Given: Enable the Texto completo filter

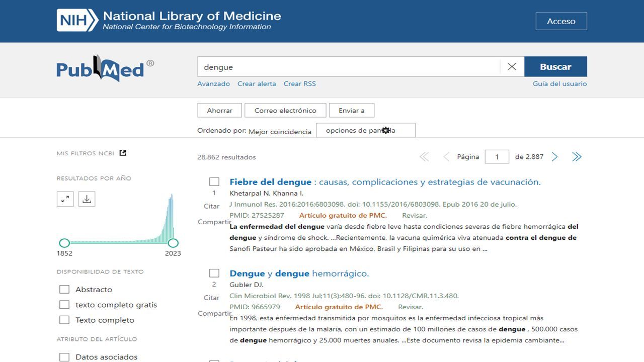Looking at the screenshot, I should (64, 320).
